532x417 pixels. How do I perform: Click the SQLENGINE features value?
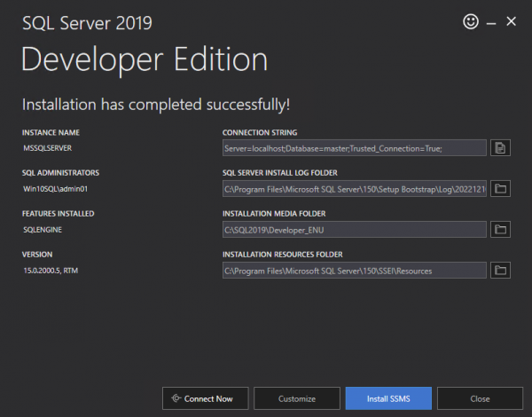(43, 230)
